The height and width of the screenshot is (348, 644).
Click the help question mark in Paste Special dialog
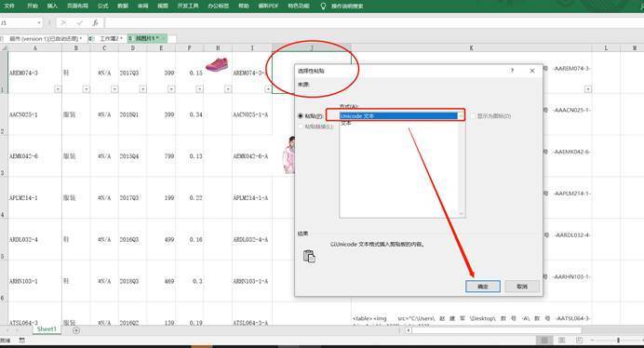512,71
